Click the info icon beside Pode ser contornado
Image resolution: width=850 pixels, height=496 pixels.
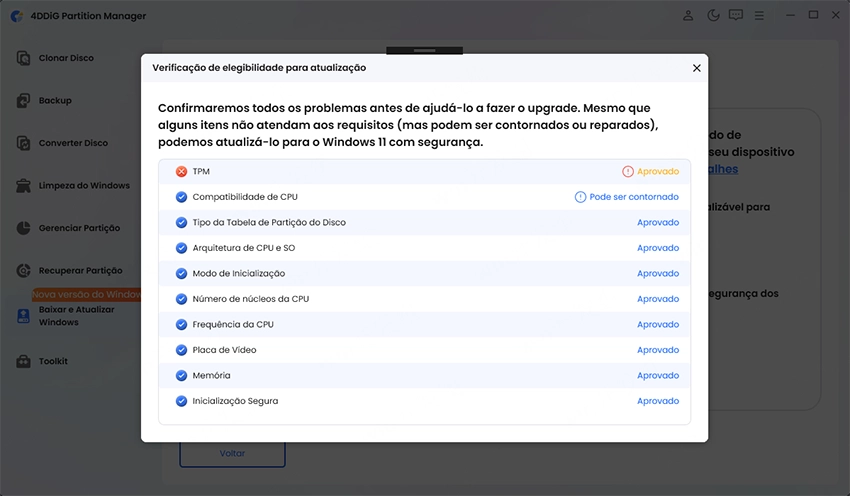[x=580, y=197]
